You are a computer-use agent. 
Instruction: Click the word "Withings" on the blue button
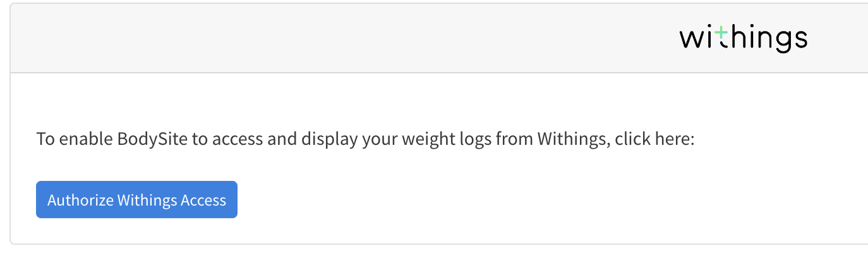click(x=147, y=201)
